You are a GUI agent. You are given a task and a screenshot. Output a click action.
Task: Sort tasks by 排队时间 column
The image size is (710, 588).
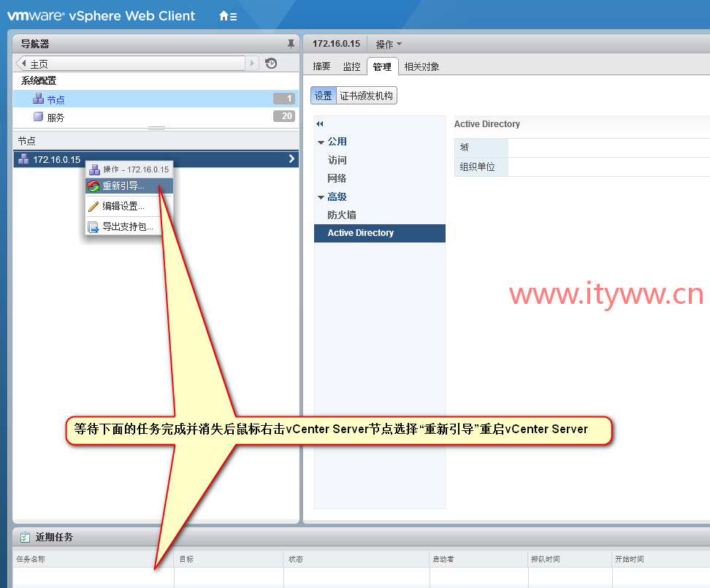(570, 559)
